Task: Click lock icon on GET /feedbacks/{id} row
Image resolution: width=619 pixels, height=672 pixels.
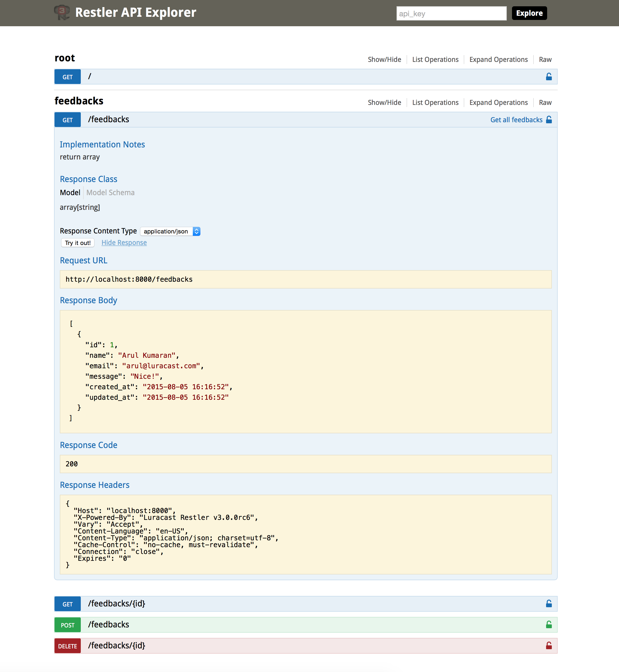Action: coord(549,604)
